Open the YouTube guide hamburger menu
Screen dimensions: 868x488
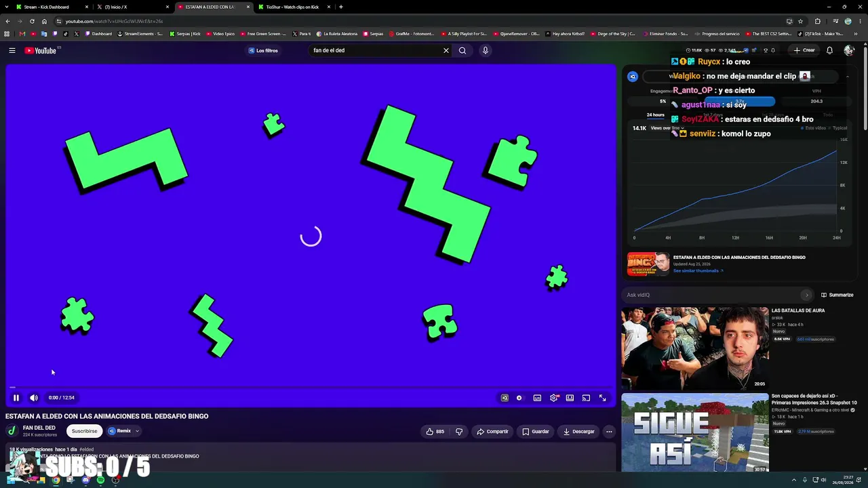[12, 50]
